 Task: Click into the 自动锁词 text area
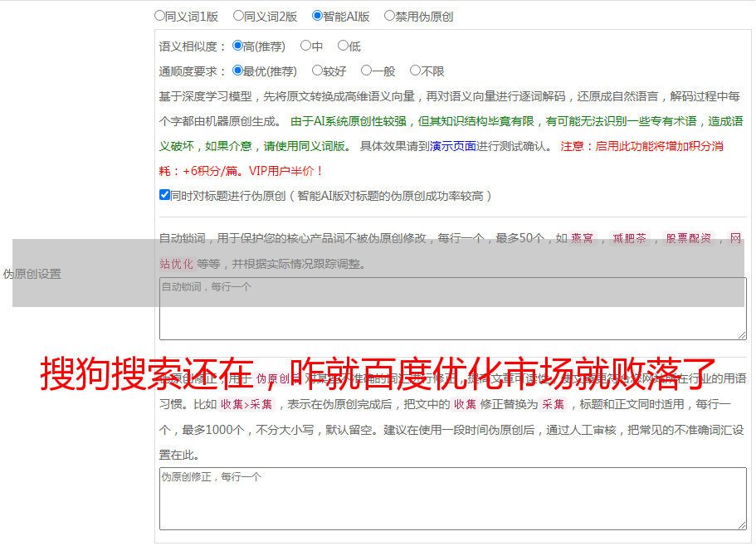click(x=452, y=309)
